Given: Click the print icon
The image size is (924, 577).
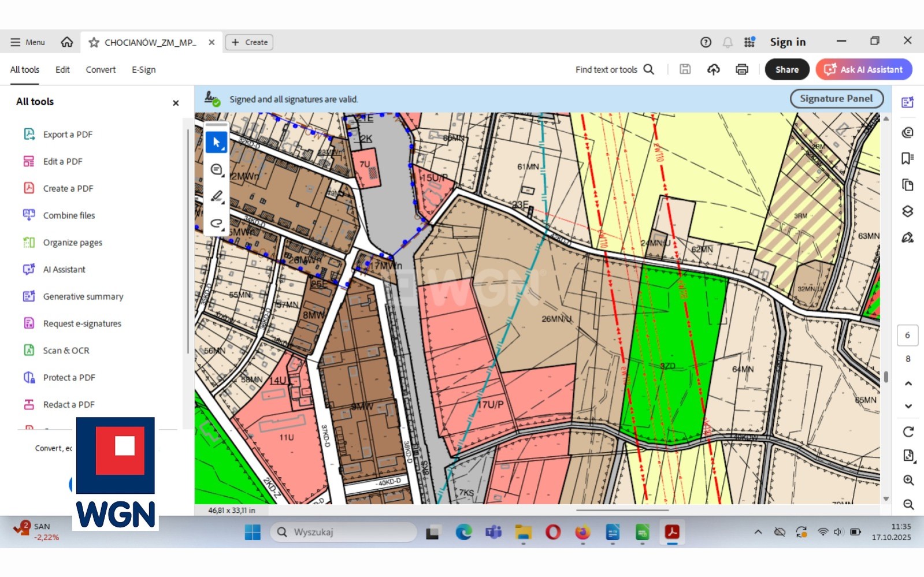Looking at the screenshot, I should coord(741,69).
